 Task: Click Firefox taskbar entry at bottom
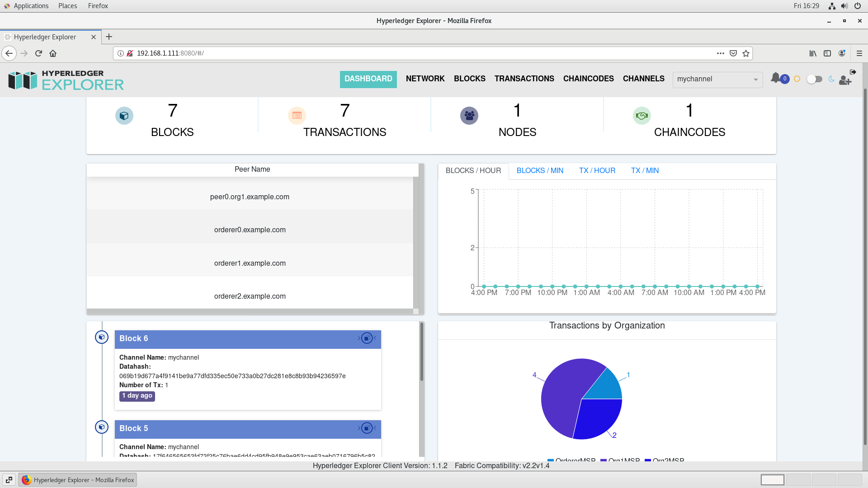(x=78, y=480)
